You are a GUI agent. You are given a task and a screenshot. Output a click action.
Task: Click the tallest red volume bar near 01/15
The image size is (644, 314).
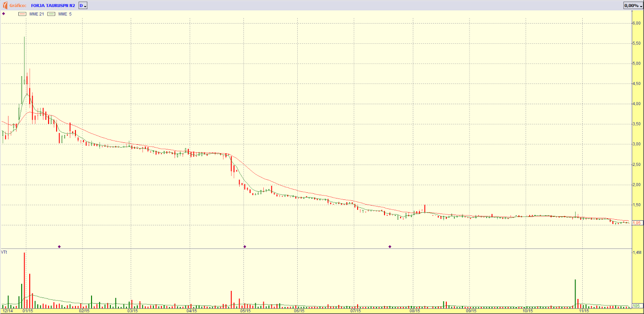[25, 281]
